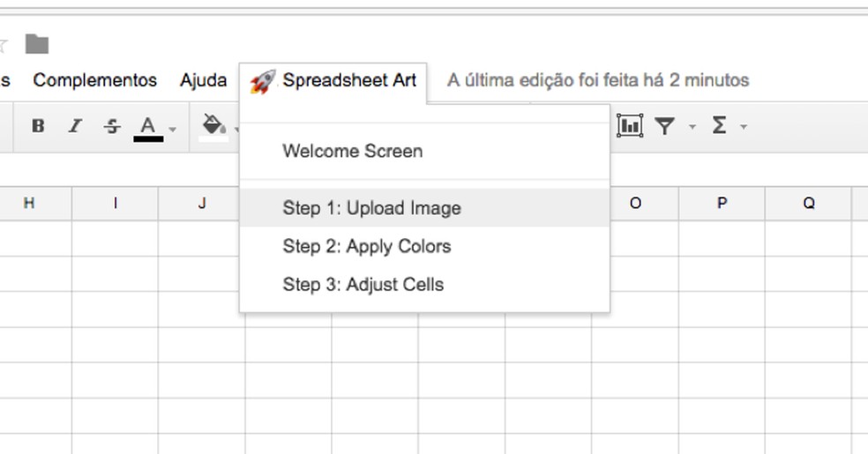
Task: Expand the filter views dropdown arrow
Action: 692,128
